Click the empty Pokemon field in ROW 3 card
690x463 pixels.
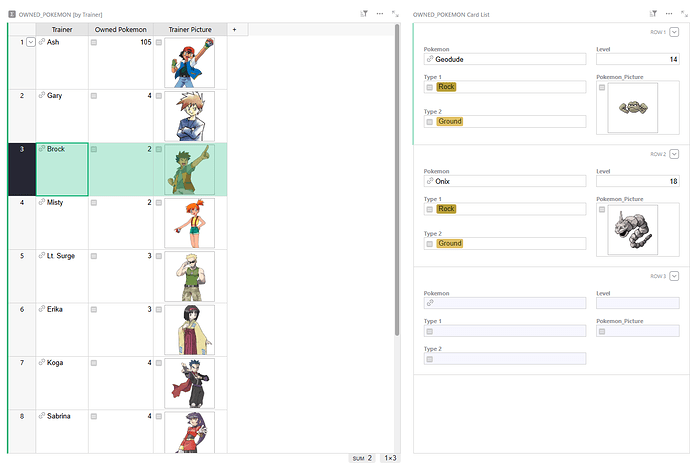tap(505, 303)
